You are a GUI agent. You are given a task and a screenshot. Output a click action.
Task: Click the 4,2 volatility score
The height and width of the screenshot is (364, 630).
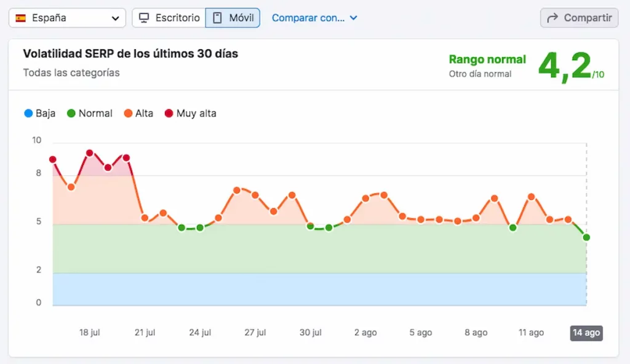(565, 66)
